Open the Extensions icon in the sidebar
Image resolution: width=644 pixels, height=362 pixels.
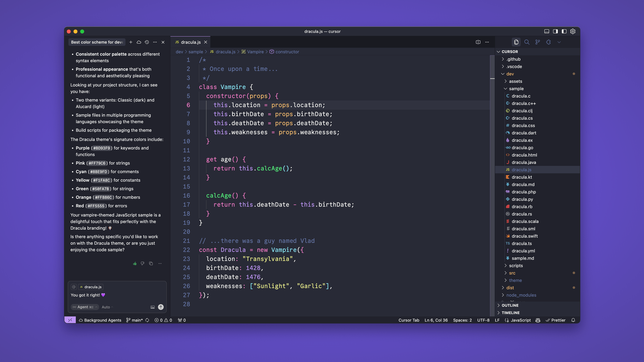[x=549, y=42]
